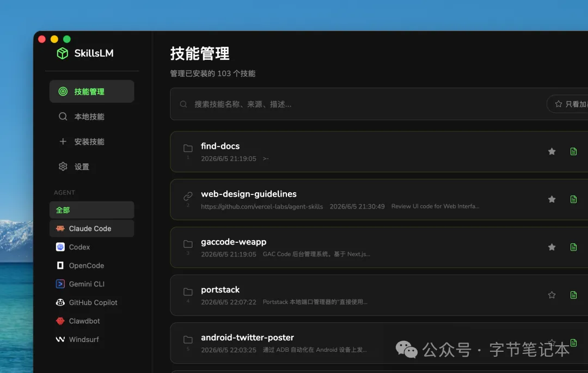Click the Review UI code description text
This screenshot has height=373, width=588.
(x=435, y=206)
